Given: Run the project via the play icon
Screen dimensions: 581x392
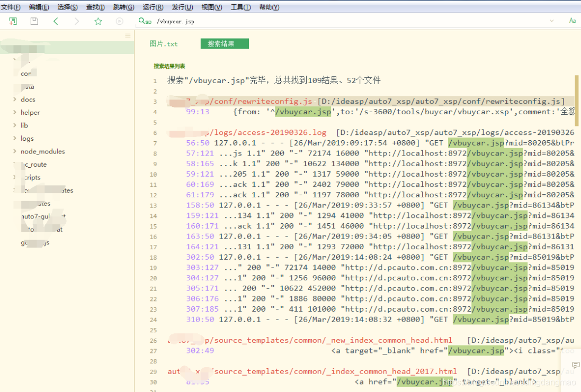Looking at the screenshot, I should 119,21.
